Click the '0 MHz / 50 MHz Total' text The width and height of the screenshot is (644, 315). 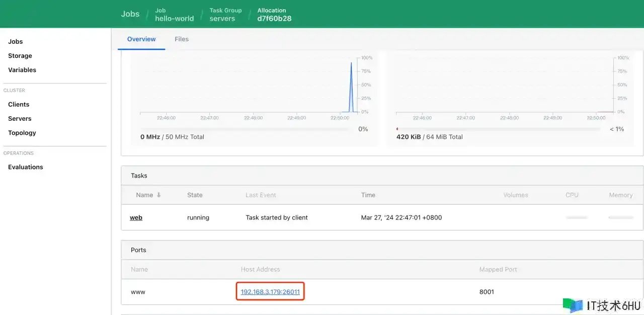click(x=172, y=137)
